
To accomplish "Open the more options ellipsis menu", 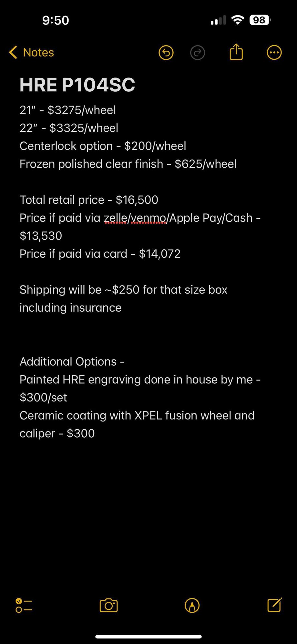I will (274, 53).
